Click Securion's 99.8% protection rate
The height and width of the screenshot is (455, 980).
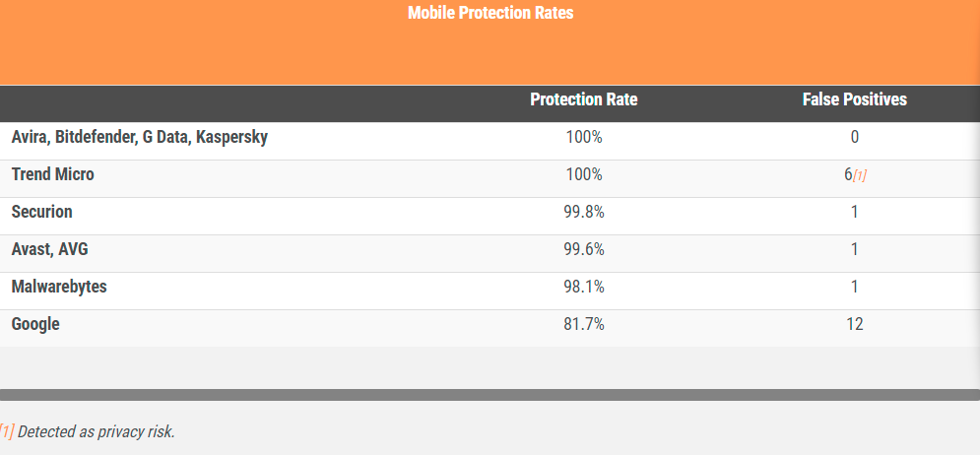(x=584, y=212)
